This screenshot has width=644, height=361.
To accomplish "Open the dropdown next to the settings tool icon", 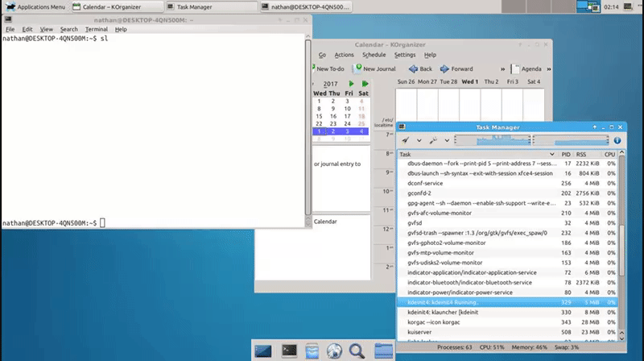I will [x=445, y=140].
